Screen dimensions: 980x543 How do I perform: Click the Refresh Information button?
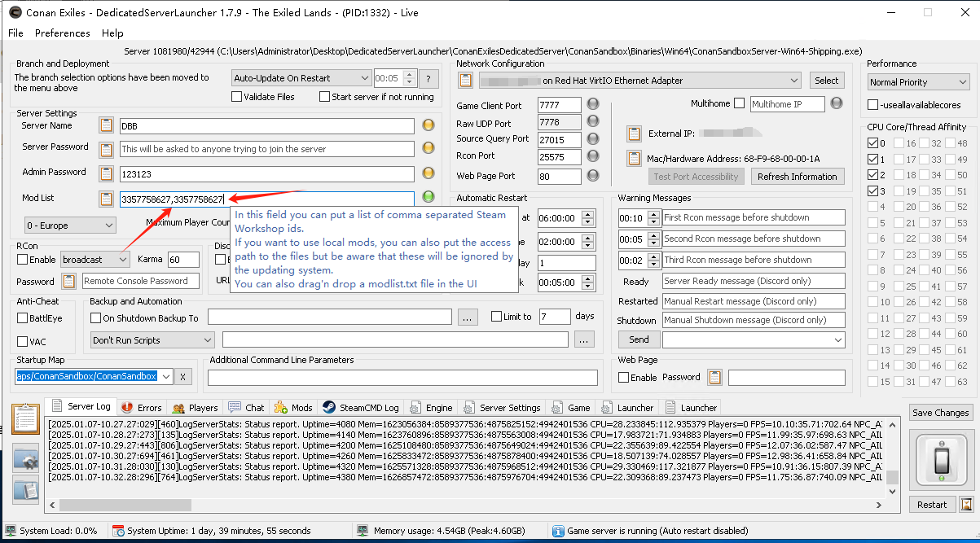click(x=797, y=177)
